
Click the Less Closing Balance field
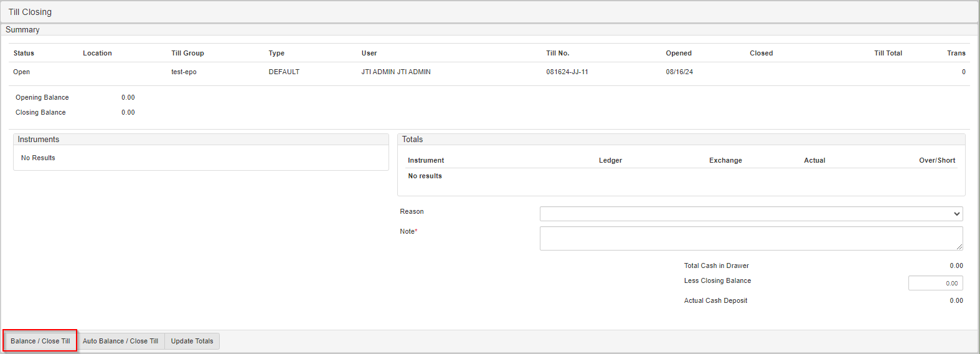935,283
